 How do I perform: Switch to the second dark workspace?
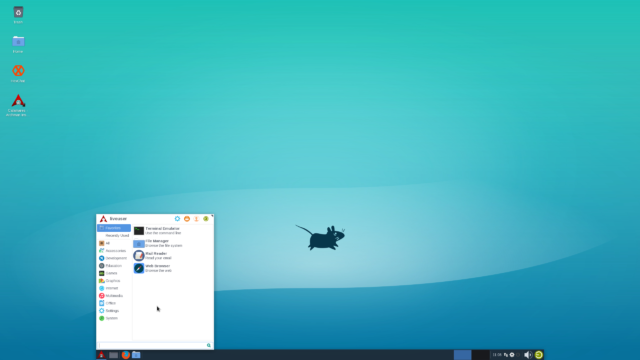(x=480, y=355)
